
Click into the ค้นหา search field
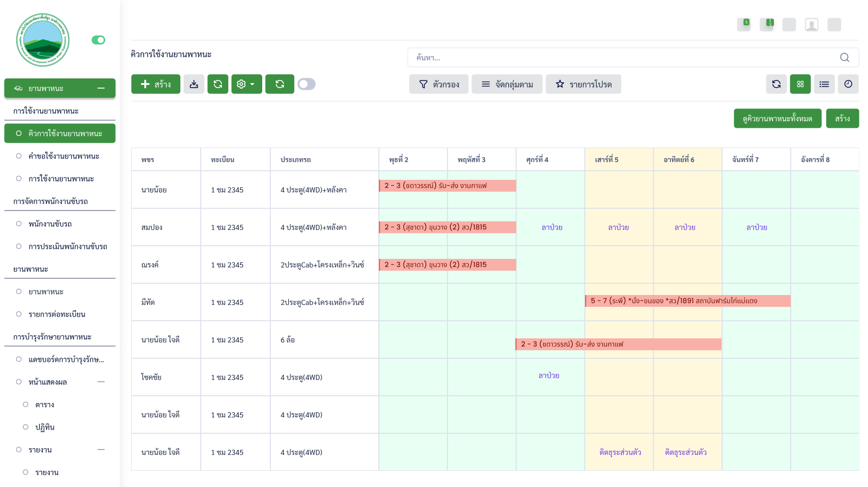[x=624, y=57]
